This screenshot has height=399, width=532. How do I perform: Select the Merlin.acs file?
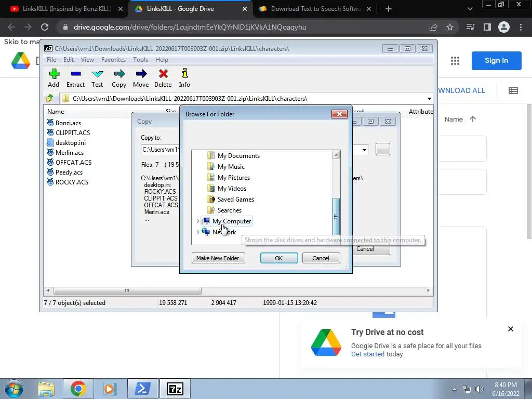point(69,153)
